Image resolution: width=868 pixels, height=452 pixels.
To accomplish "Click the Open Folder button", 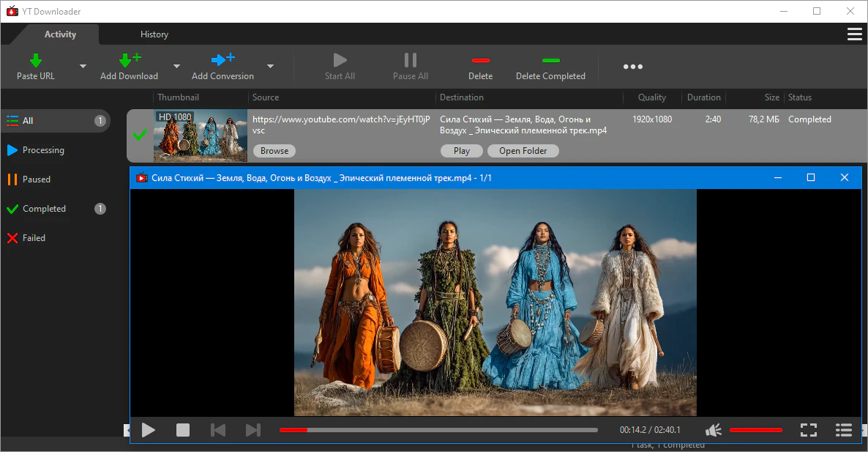I will pos(523,151).
